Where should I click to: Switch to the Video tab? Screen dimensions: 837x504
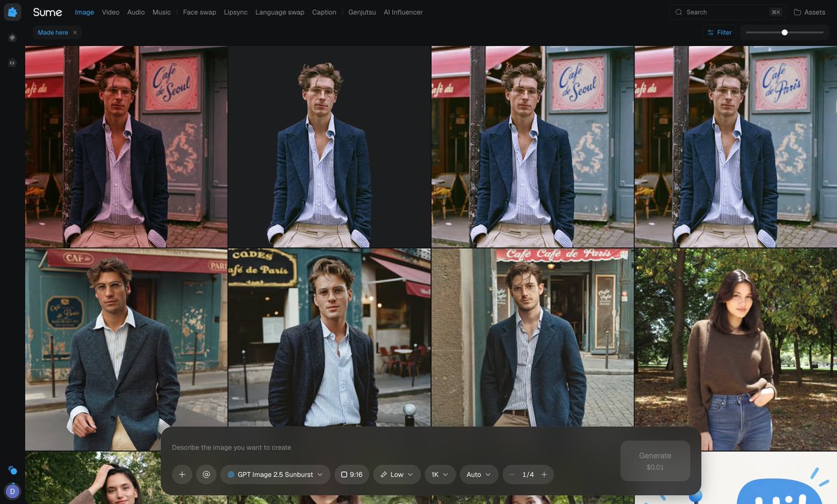[x=110, y=12]
